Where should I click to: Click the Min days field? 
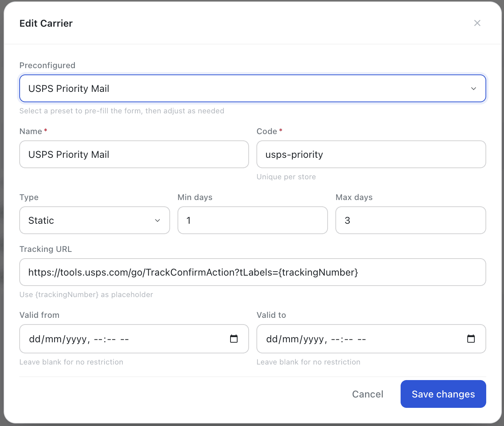pos(253,220)
